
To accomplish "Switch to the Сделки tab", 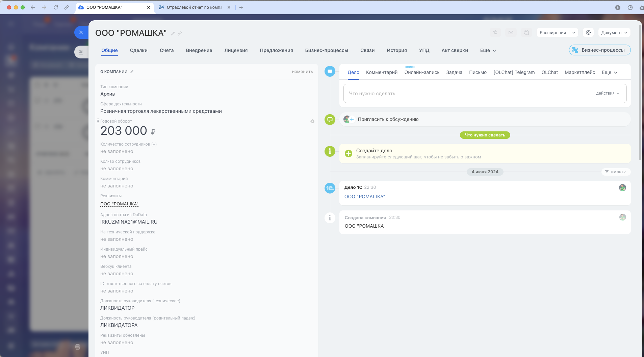I will [139, 50].
